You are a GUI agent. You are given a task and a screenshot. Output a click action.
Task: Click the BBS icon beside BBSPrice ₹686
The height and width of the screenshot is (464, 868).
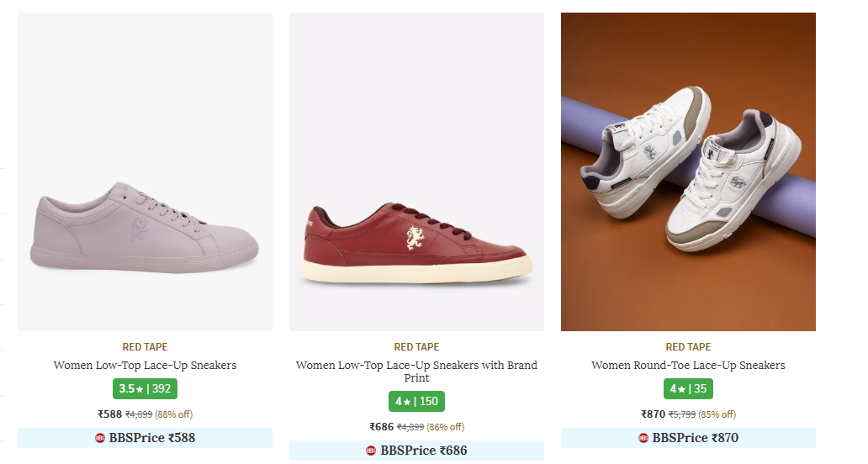371,451
